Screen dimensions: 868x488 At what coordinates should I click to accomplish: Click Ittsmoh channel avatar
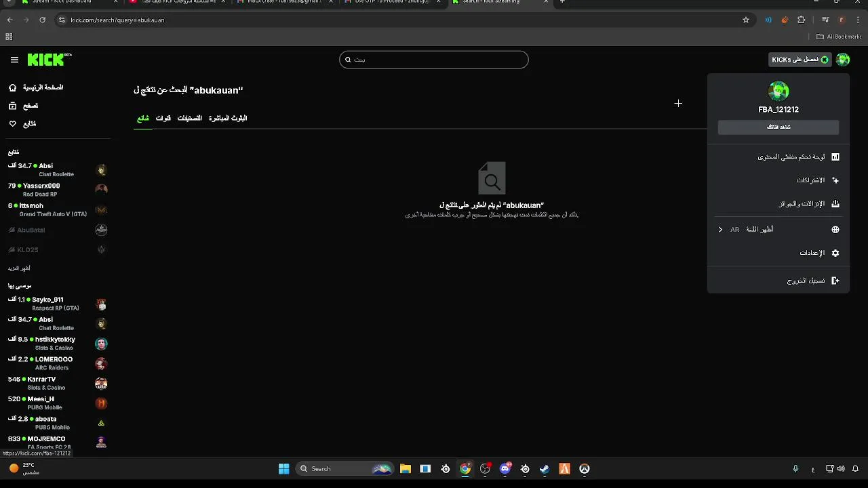coord(101,210)
